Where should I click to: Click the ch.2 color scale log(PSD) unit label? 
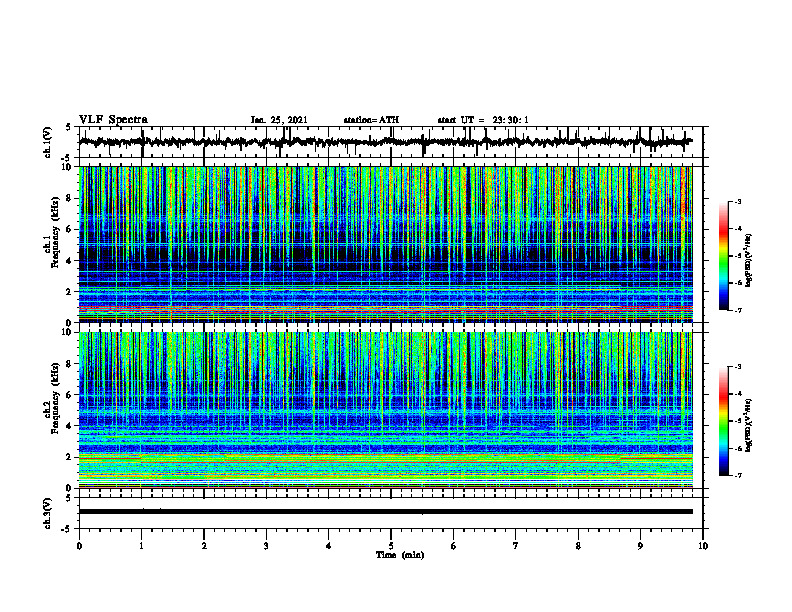749,425
